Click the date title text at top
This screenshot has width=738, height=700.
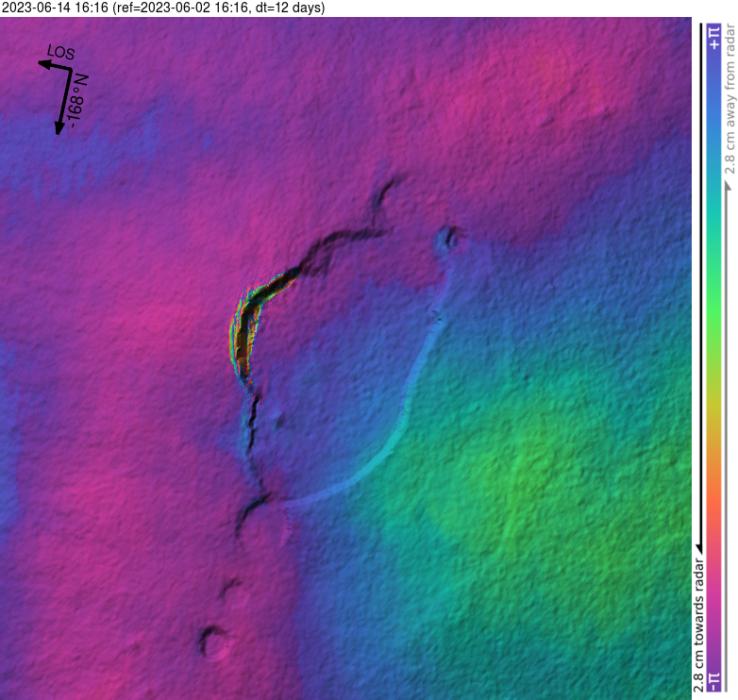click(163, 8)
